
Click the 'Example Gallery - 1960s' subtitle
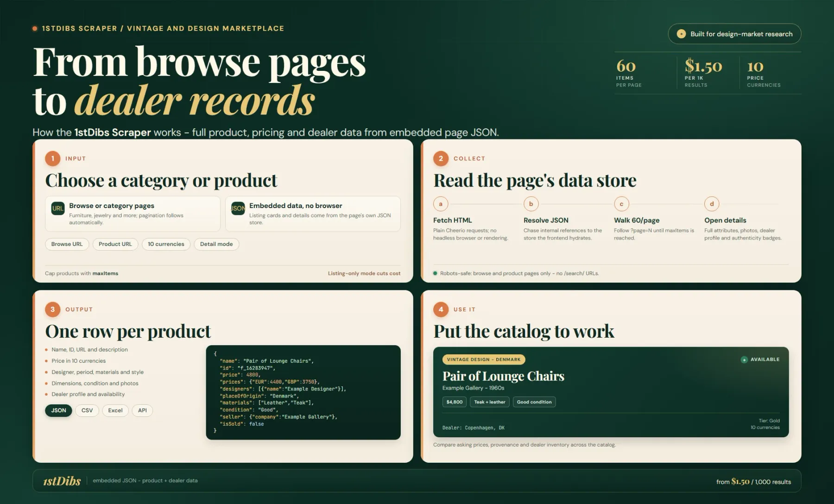click(x=473, y=388)
